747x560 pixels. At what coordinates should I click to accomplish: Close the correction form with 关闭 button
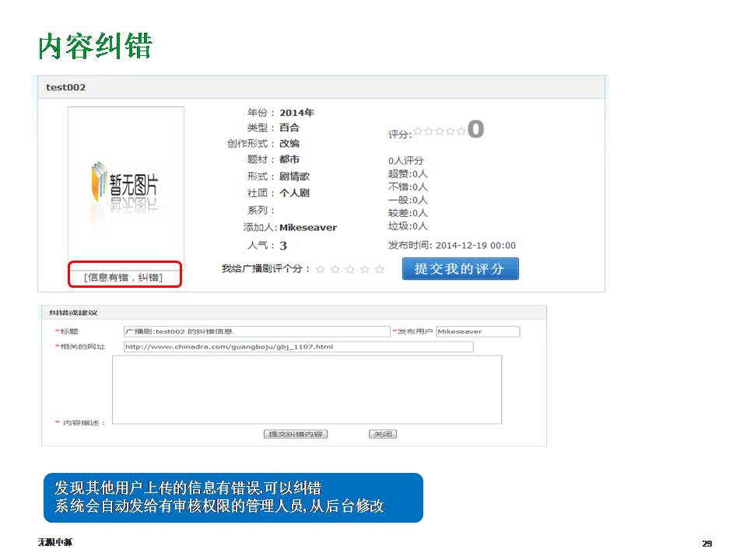click(x=383, y=434)
